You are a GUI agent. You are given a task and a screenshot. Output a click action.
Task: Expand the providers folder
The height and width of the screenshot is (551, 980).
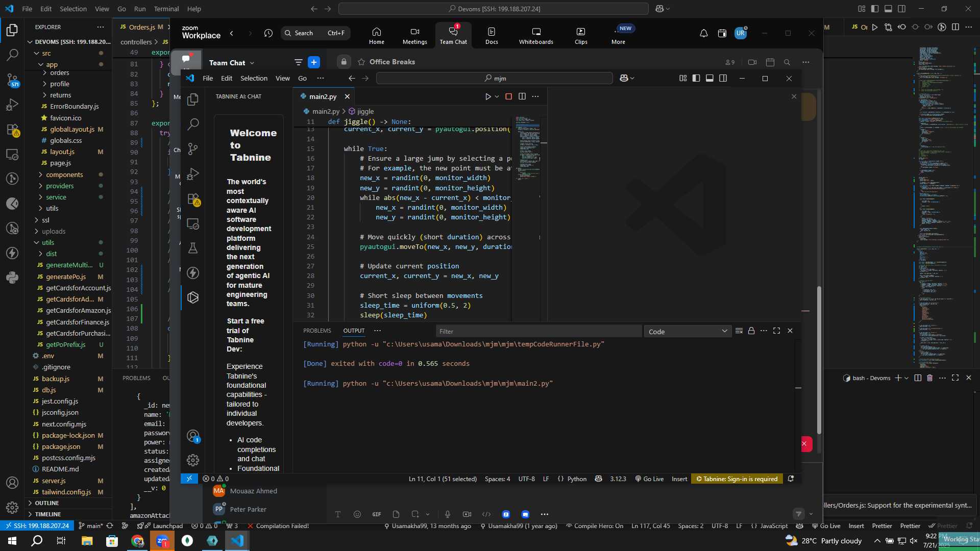coord(60,186)
